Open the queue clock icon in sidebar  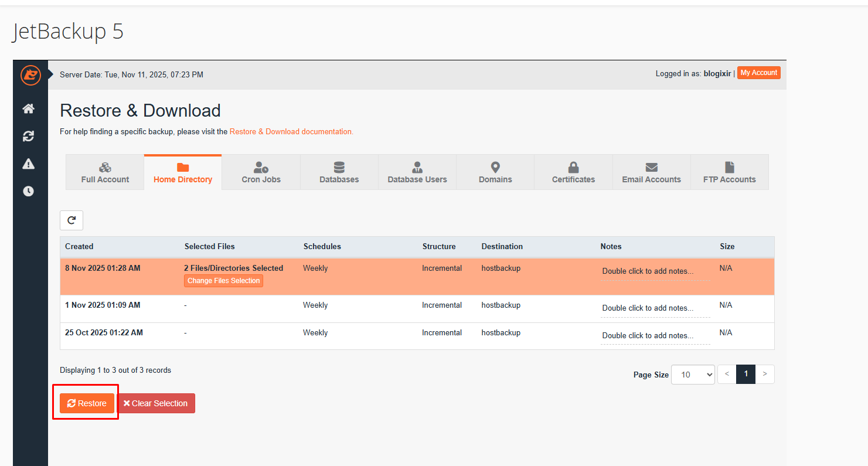[x=28, y=191]
